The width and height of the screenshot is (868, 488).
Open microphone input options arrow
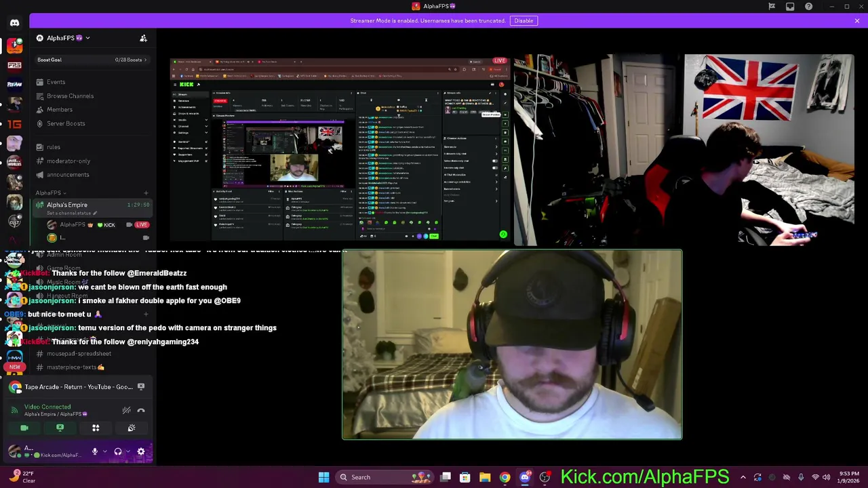coord(104,451)
